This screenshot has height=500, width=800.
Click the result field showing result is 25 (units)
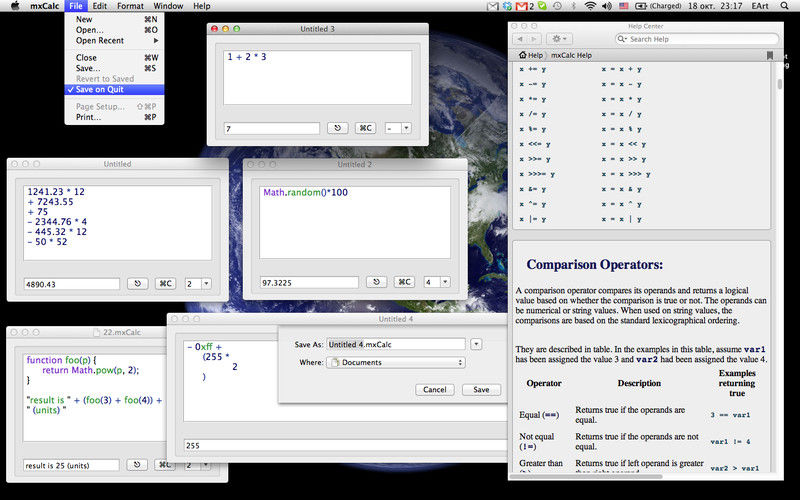(x=71, y=465)
